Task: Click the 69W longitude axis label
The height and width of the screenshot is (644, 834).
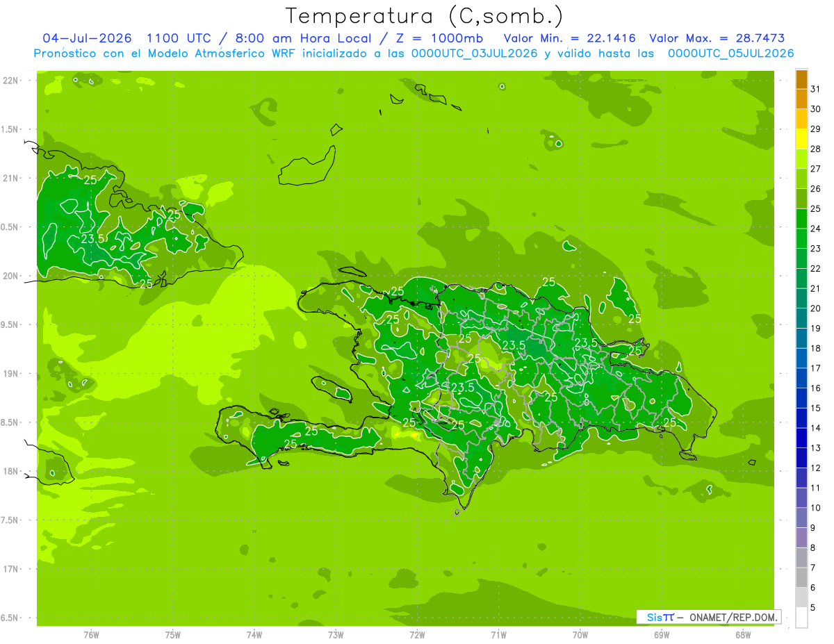Action: coord(662,635)
